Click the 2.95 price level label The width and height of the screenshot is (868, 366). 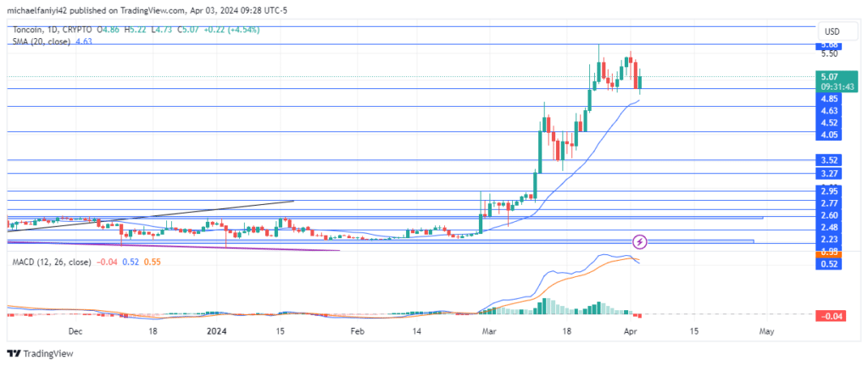point(829,191)
